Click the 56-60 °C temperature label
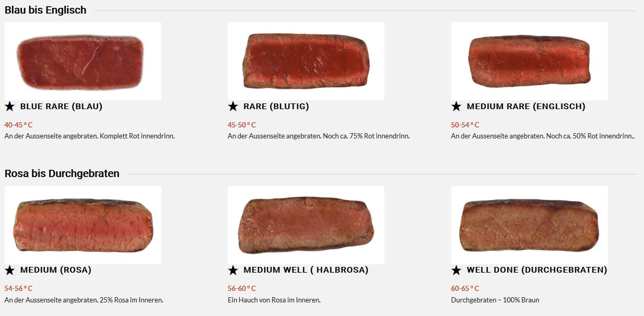Image resolution: width=644 pixels, height=316 pixels. tap(242, 288)
